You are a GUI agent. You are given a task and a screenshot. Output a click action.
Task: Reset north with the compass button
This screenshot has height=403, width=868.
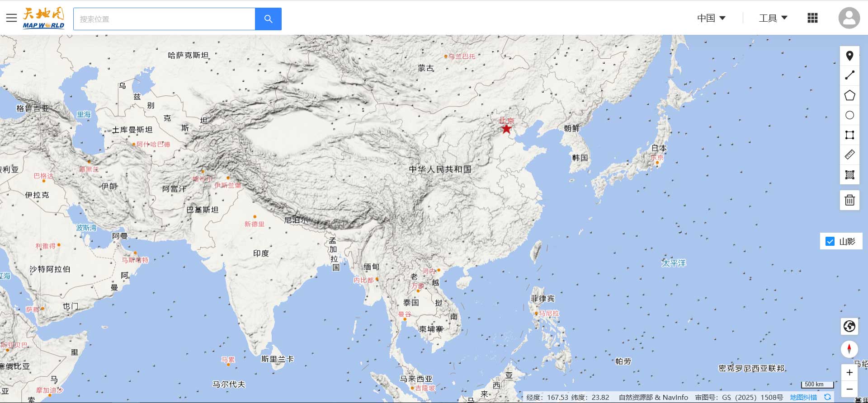pyautogui.click(x=849, y=349)
